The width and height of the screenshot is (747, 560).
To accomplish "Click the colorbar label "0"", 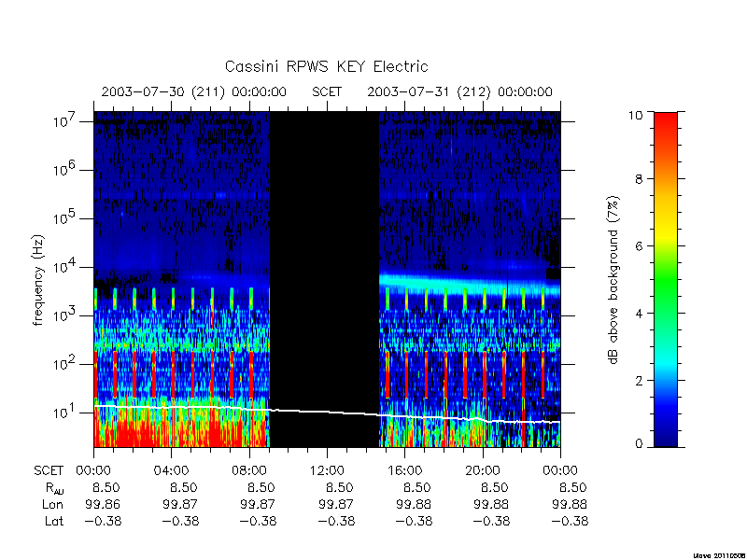I will [x=639, y=444].
